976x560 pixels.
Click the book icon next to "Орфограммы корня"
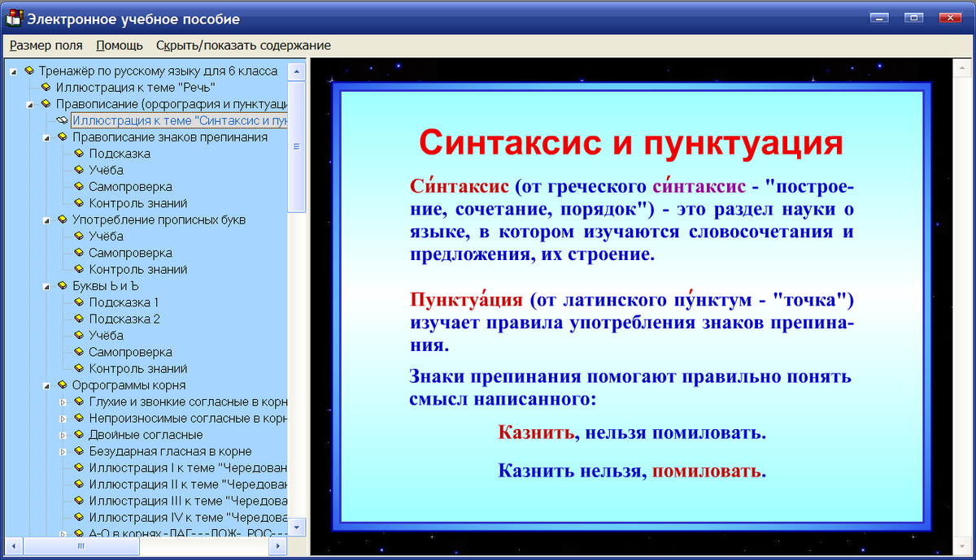tap(61, 384)
